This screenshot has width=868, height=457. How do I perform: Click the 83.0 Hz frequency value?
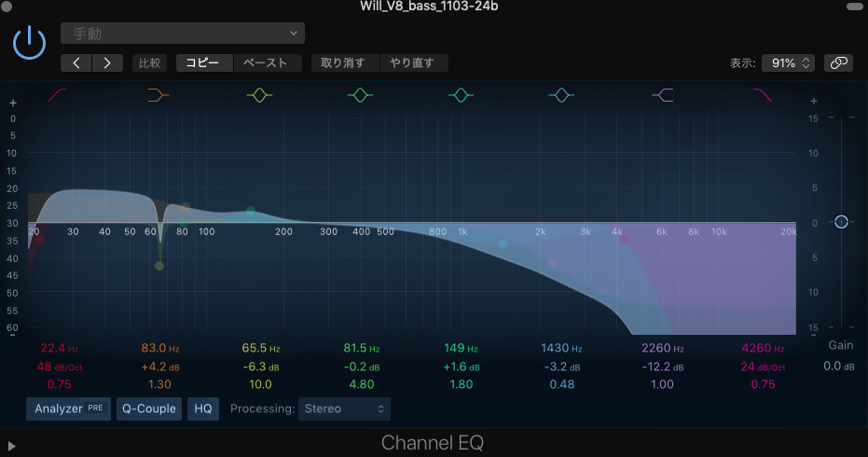click(x=160, y=349)
